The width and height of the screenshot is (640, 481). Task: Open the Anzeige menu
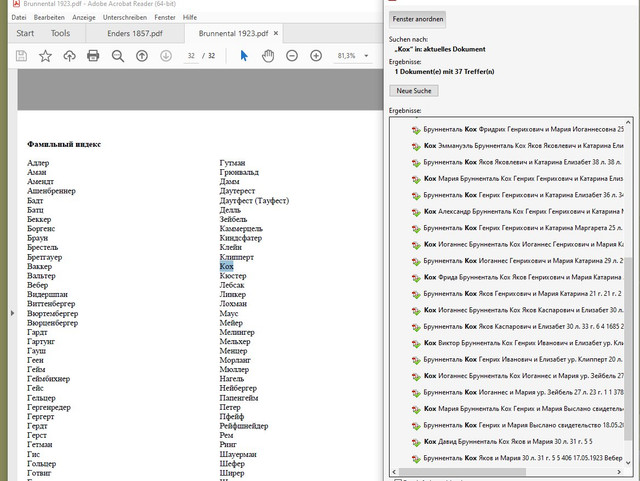pyautogui.click(x=84, y=18)
